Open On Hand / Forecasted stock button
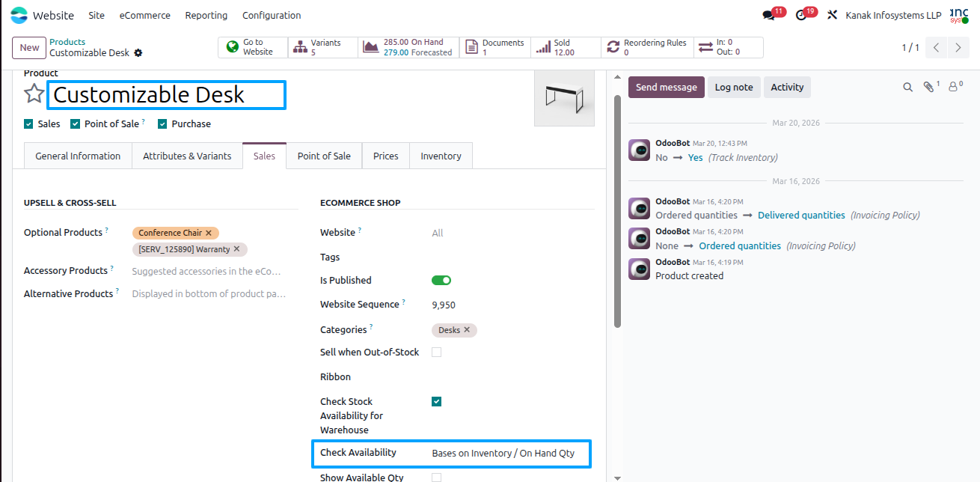Viewport: 980px width, 482px height. (408, 48)
